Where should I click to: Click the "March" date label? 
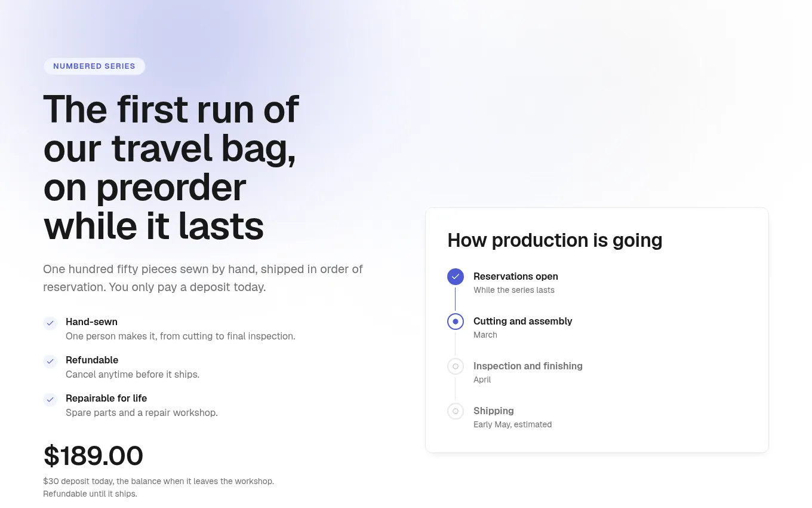(485, 335)
